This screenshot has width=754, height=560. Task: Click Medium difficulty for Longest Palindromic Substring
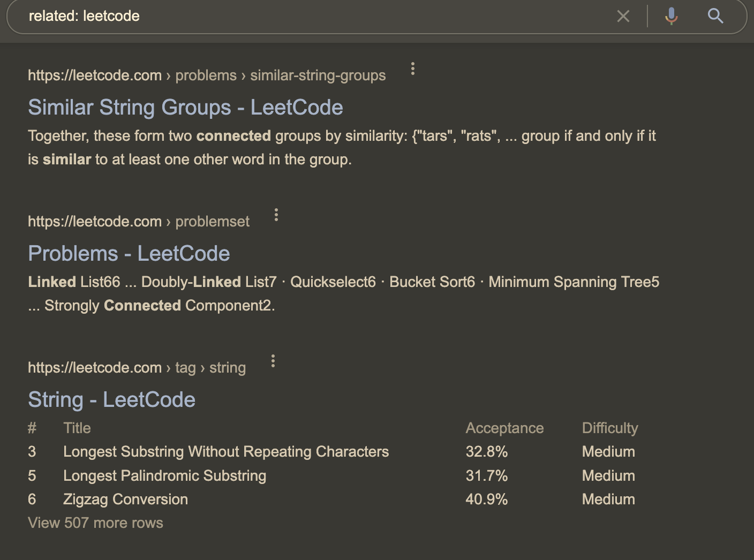point(608,475)
